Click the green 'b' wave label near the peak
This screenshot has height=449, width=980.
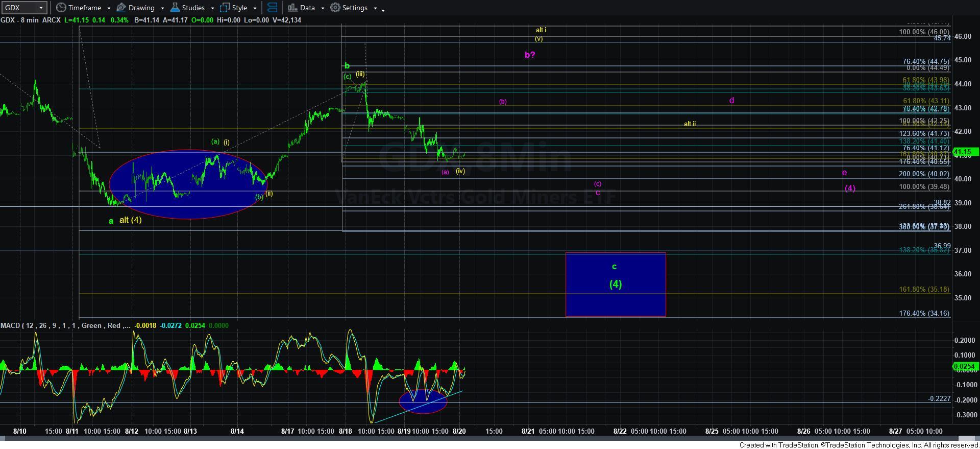(347, 66)
